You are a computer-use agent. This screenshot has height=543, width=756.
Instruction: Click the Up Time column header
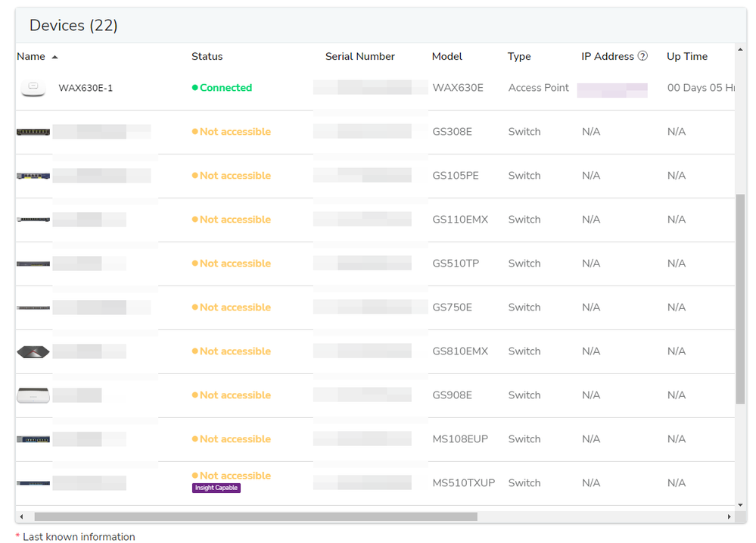[686, 57]
